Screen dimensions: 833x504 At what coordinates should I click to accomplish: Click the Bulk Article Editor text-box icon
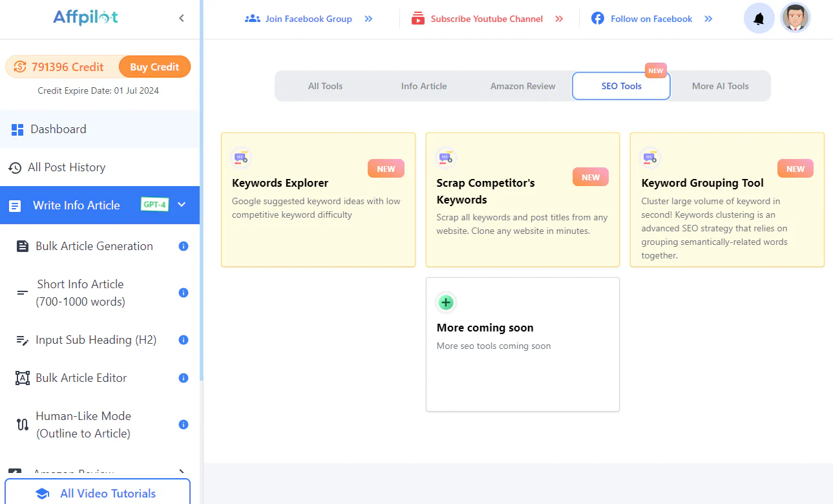pos(23,379)
